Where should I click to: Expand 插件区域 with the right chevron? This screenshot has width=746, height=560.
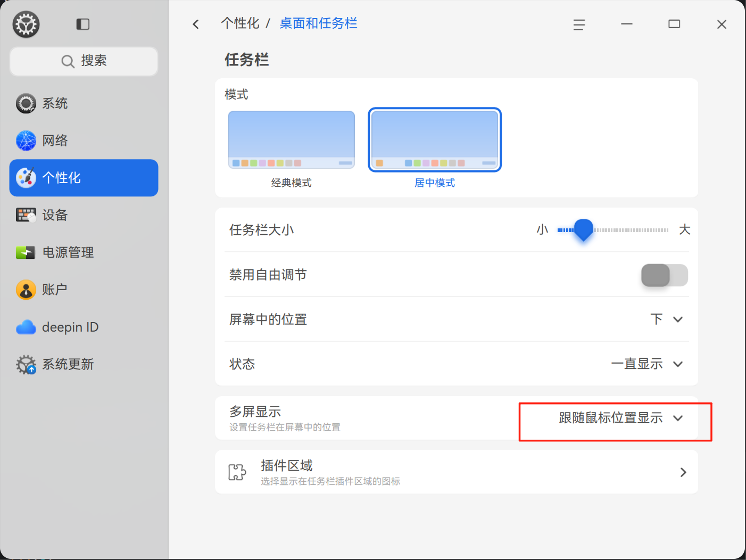point(683,472)
